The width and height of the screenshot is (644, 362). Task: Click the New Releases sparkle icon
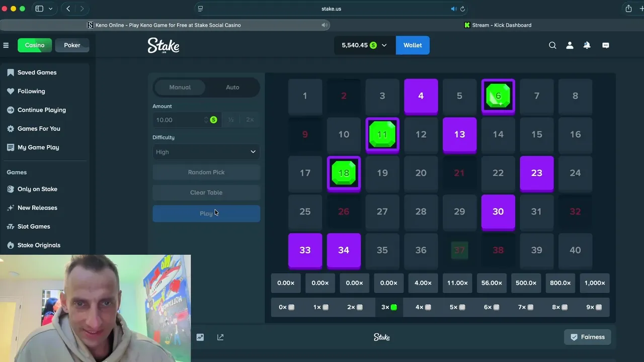tap(11, 208)
